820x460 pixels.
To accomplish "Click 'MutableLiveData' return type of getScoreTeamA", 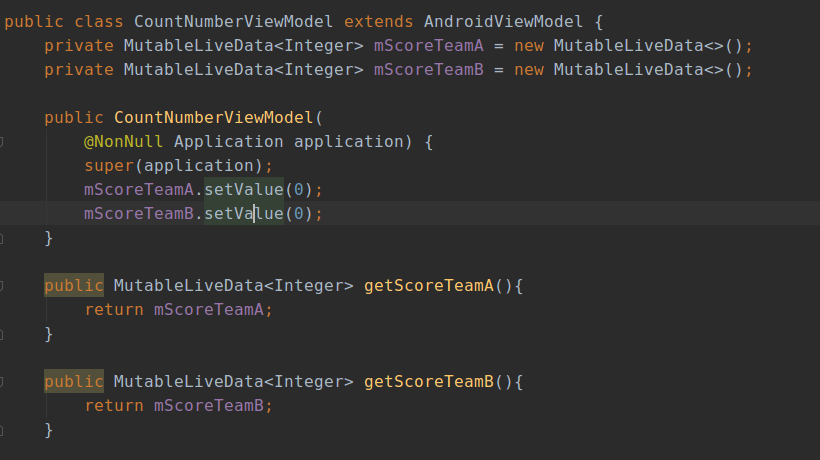I will pos(188,285).
